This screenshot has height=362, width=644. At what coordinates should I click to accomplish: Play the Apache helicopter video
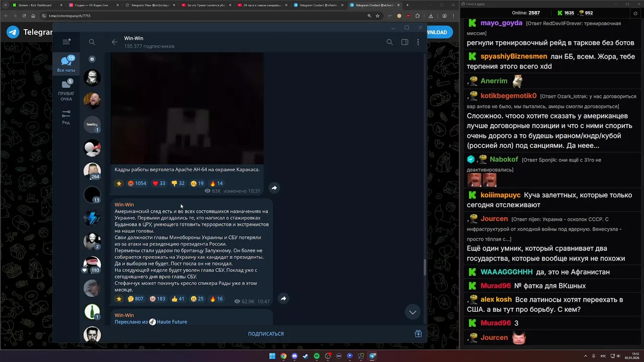(x=187, y=108)
